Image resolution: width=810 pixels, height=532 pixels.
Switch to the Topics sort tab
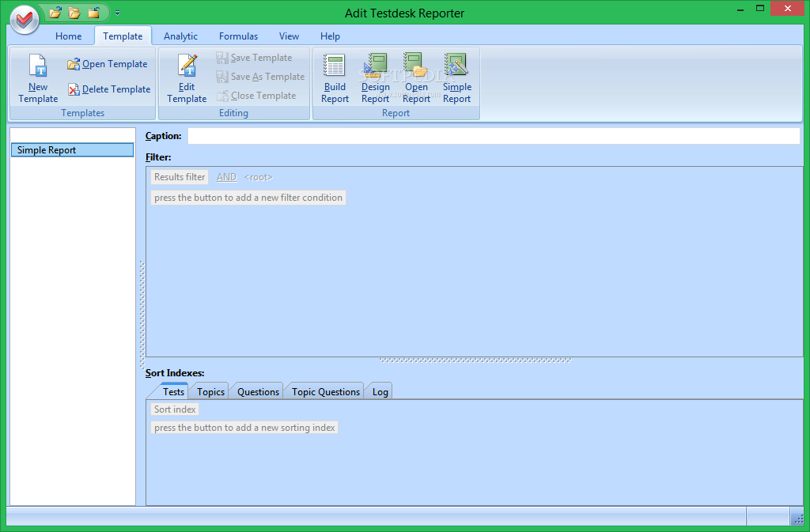pos(210,391)
